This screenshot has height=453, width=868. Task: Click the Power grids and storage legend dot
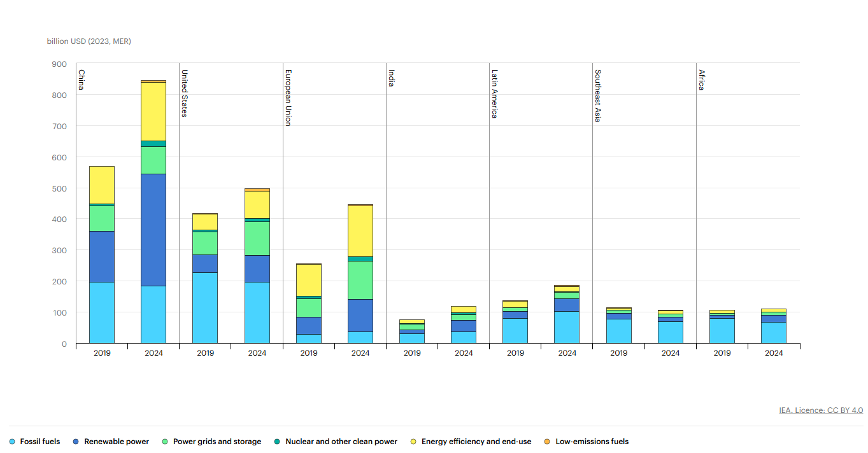tap(166, 442)
